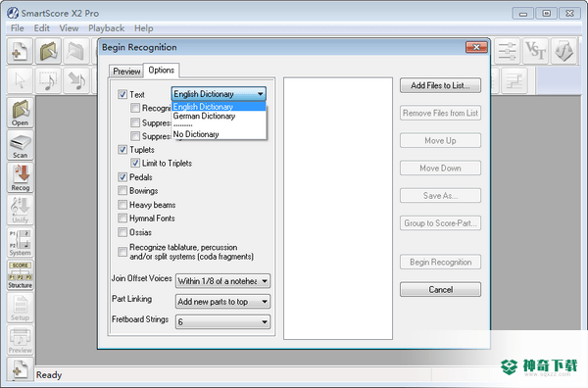Click the new page icon at sidebar bottom
Image resolution: width=588 pixels, height=388 pixels.
pyautogui.click(x=20, y=369)
